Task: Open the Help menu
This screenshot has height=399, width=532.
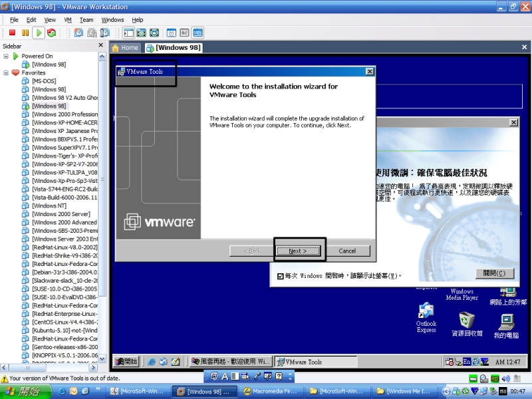Action: click(x=138, y=20)
